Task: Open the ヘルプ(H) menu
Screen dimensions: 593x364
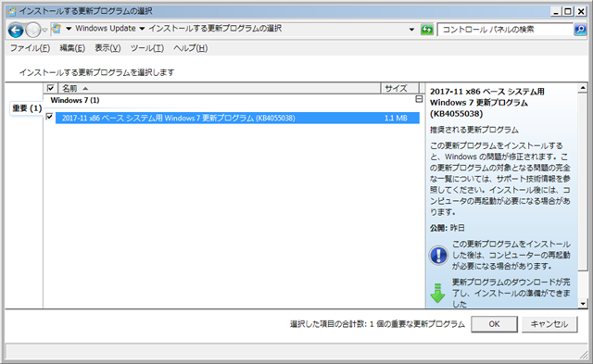Action: click(x=190, y=48)
